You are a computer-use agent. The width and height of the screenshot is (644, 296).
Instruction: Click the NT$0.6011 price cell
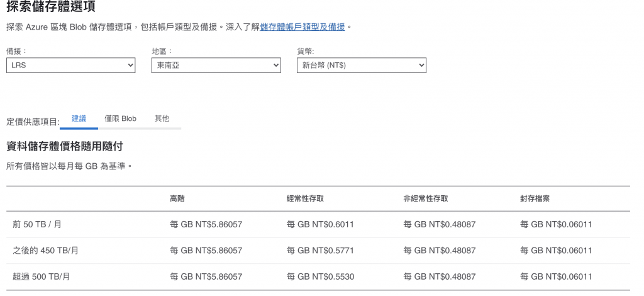(x=320, y=224)
